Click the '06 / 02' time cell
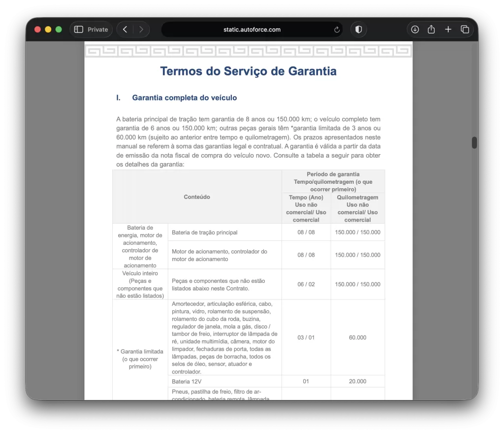Image resolution: width=504 pixels, height=434 pixels. (x=306, y=284)
